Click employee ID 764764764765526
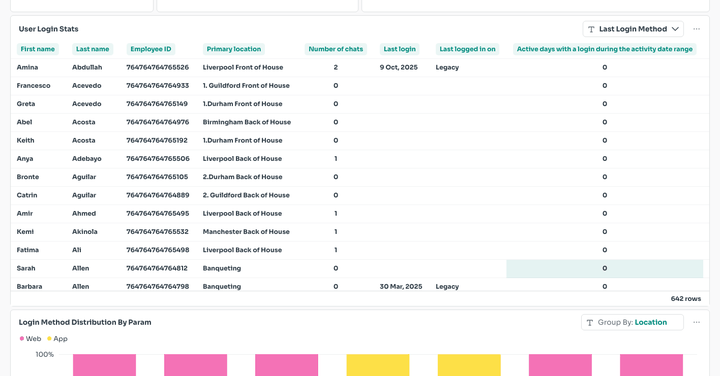 (x=158, y=67)
